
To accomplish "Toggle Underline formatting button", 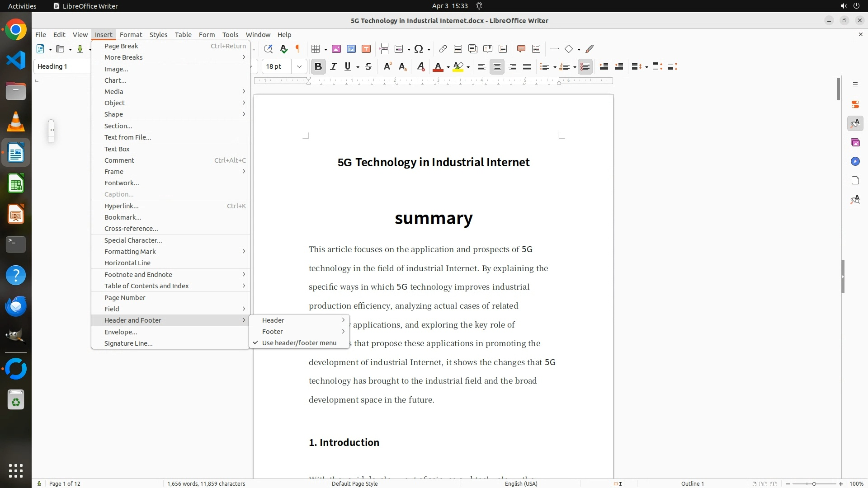I will (348, 67).
